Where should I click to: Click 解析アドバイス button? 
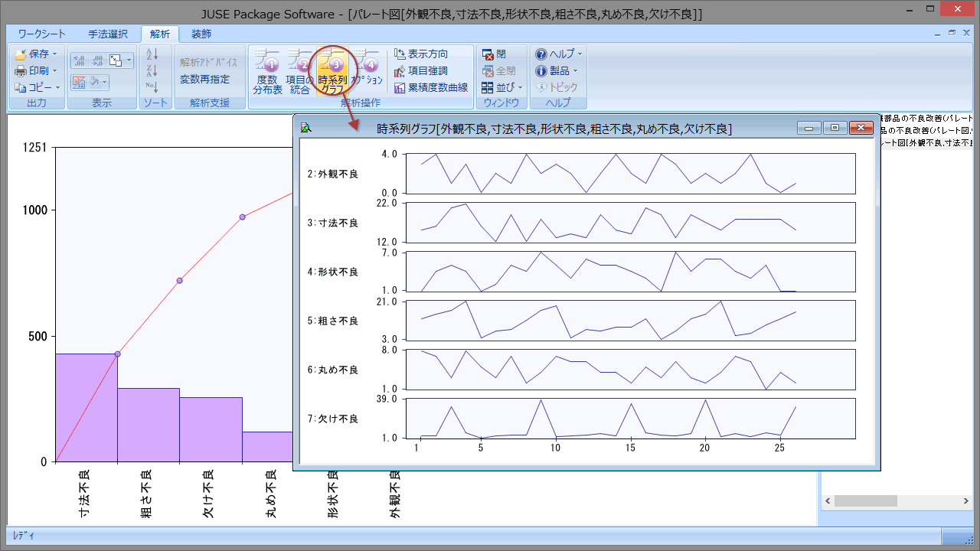click(209, 63)
